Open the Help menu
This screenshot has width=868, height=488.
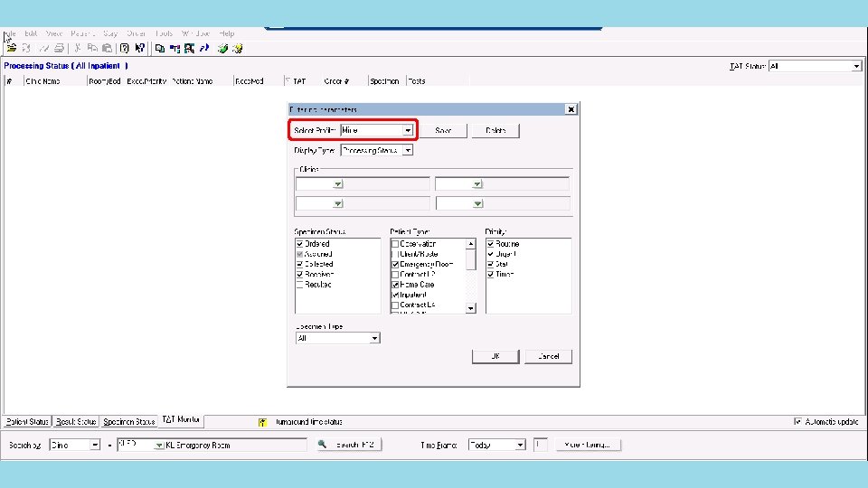point(226,33)
